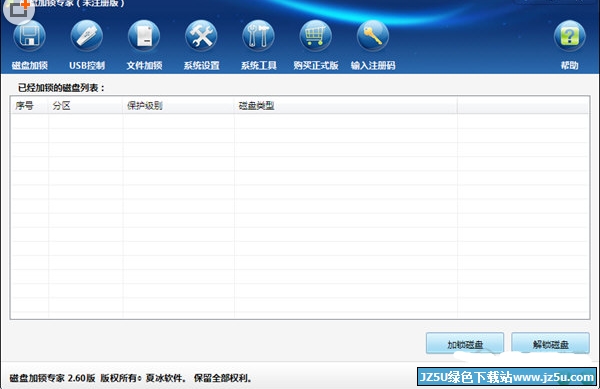Image resolution: width=600 pixels, height=389 pixels.
Task: Click the 解锁磁盘 button
Action: (x=550, y=344)
